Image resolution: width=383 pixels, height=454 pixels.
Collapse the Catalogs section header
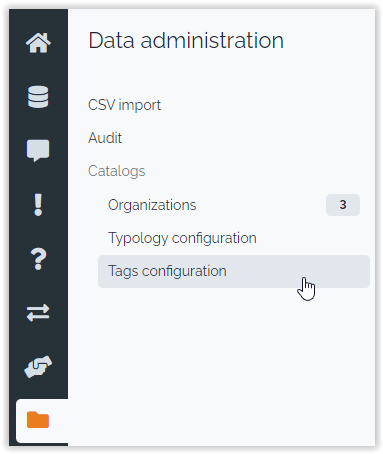coord(117,171)
